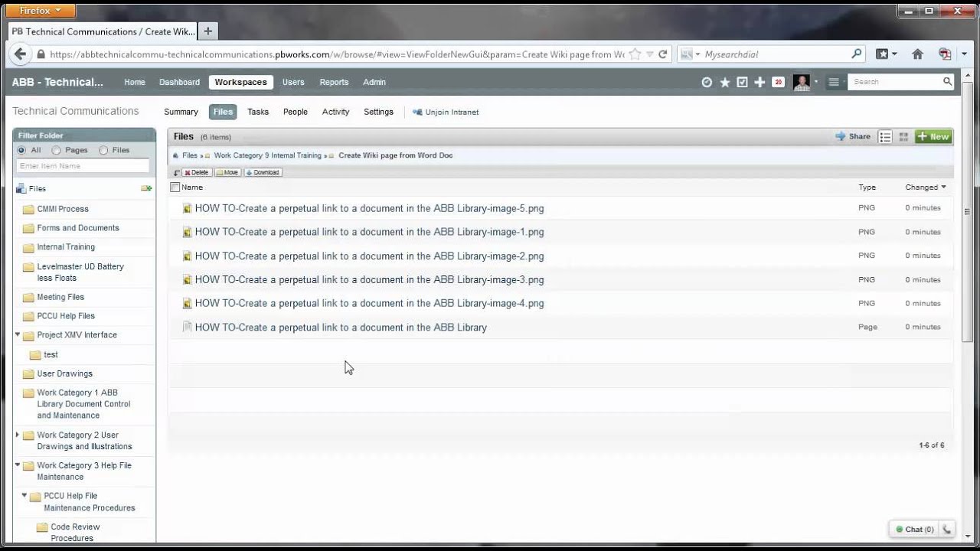Viewport: 980px width, 551px height.
Task: Click the green New button
Action: pyautogui.click(x=933, y=136)
